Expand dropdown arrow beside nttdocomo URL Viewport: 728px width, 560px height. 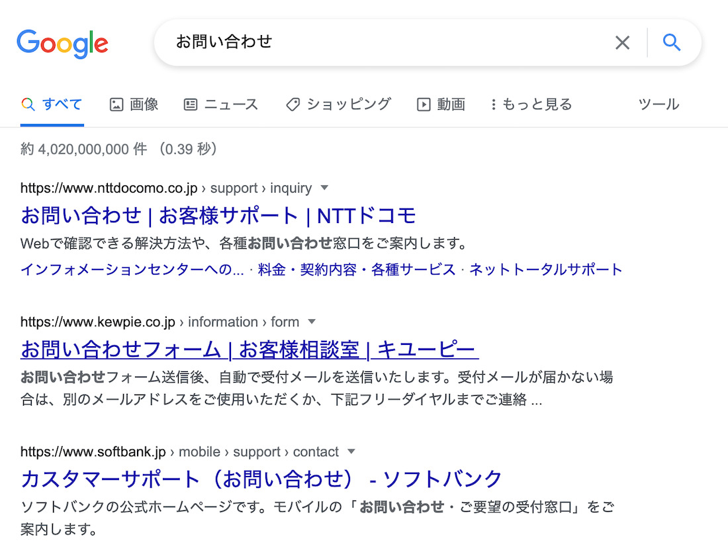tap(324, 188)
